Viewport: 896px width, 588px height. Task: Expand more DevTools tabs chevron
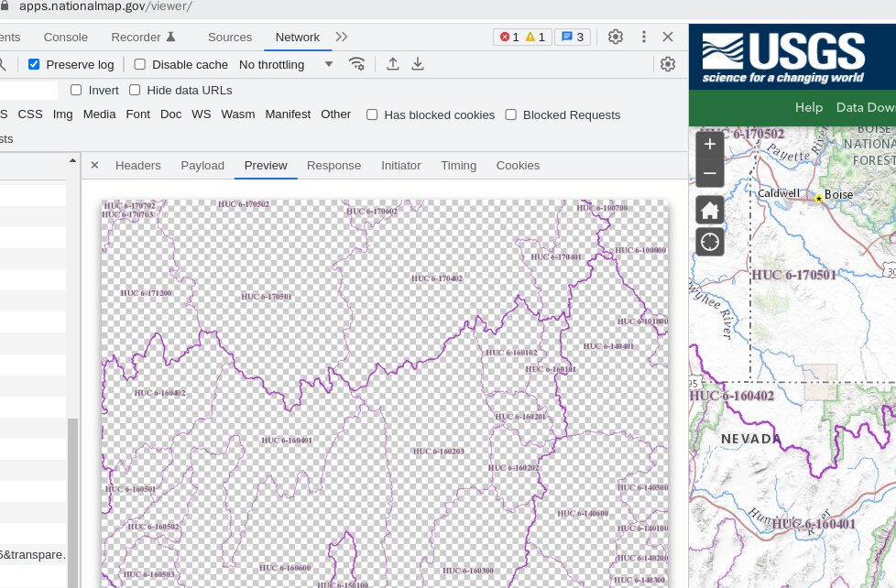[x=341, y=37]
